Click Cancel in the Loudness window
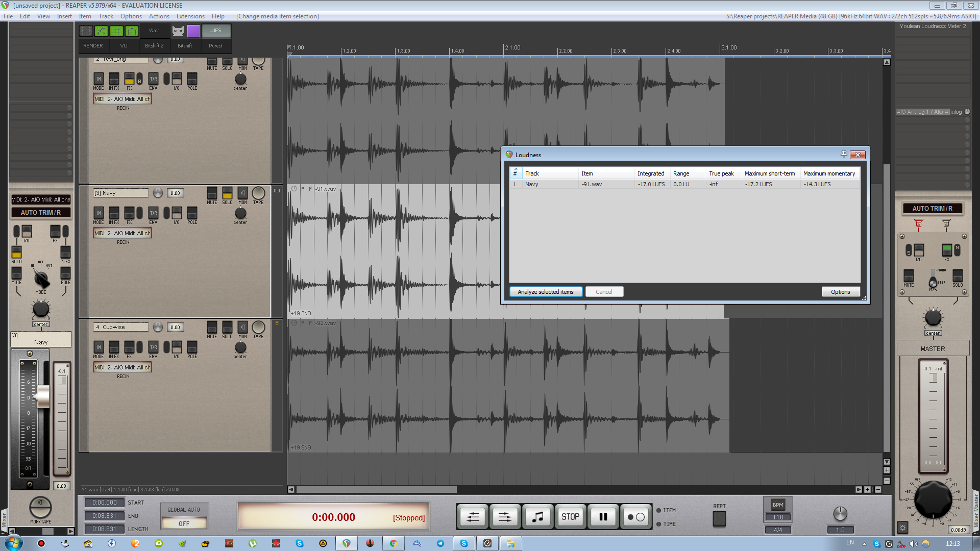The image size is (980, 551). (x=604, y=292)
